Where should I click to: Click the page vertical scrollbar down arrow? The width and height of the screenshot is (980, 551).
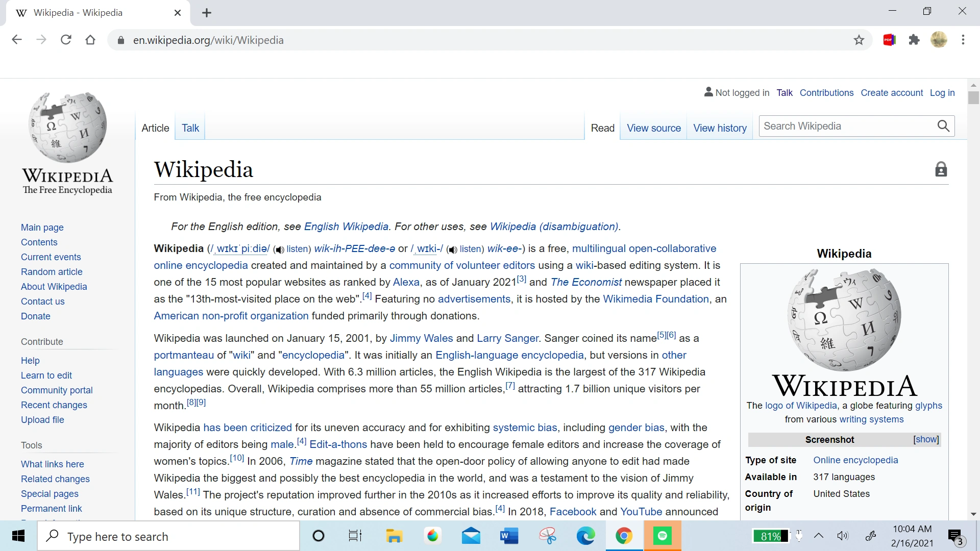[973, 514]
